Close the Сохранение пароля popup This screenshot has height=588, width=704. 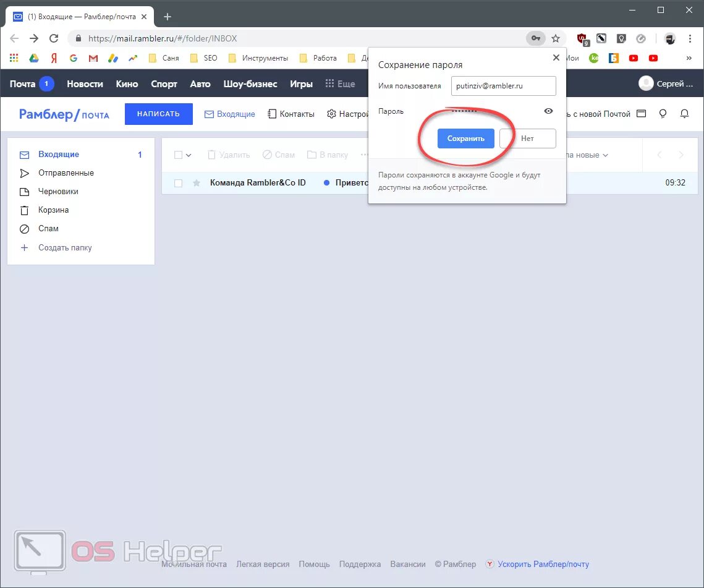click(x=556, y=58)
